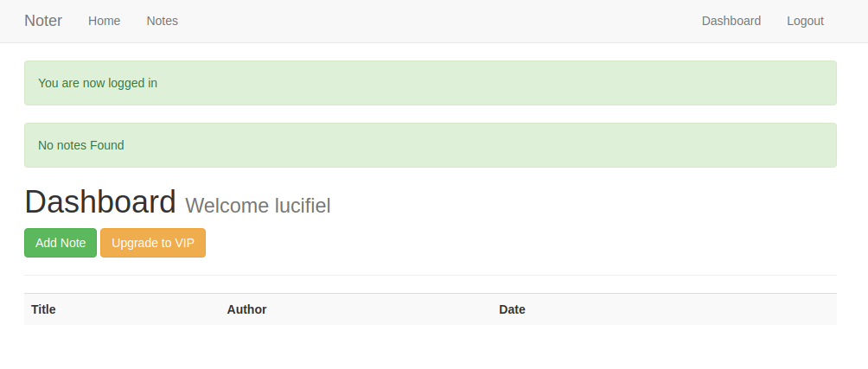
Task: Click the large Dashboard page heading
Action: [100, 202]
